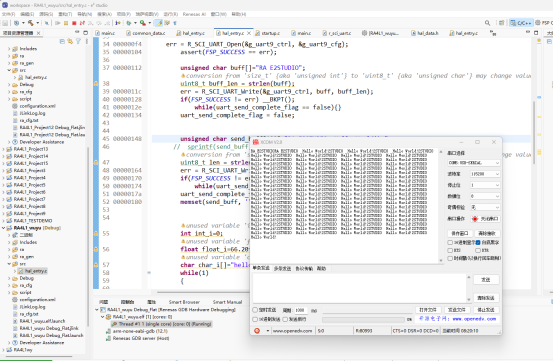This screenshot has height=361, width=554.
Task: Enable the hex send checkbox in XCOM
Action: point(255,319)
